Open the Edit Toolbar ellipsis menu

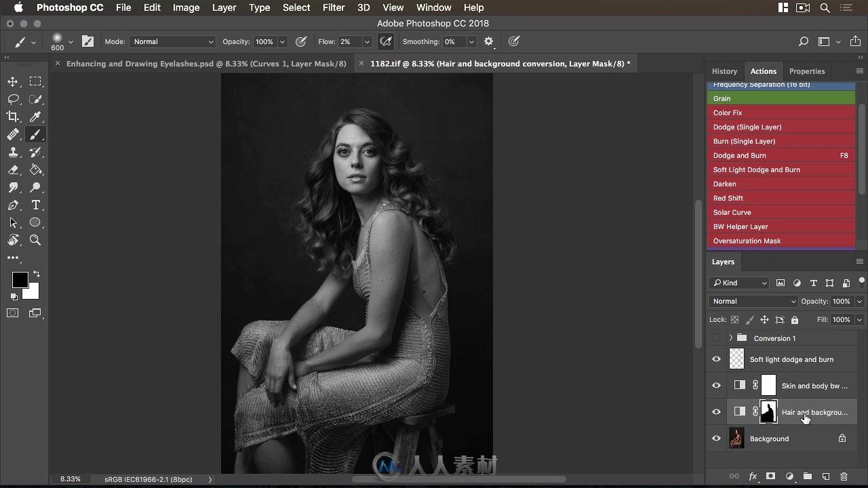pyautogui.click(x=13, y=258)
